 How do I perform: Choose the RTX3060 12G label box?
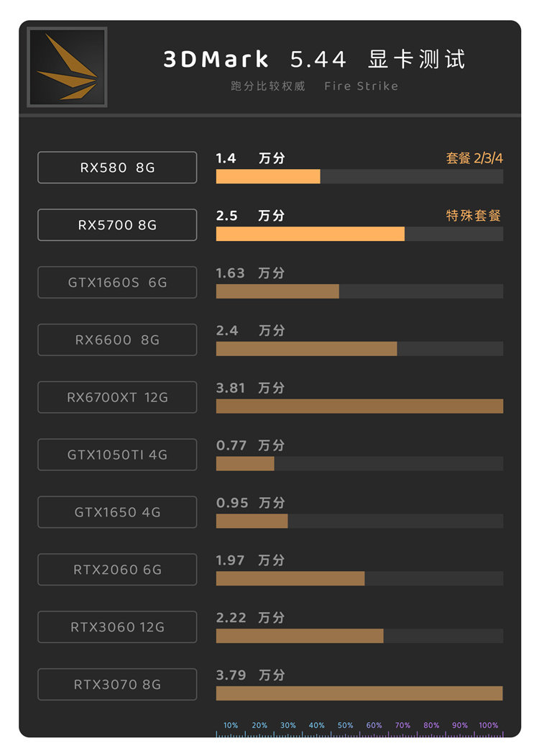(x=117, y=627)
